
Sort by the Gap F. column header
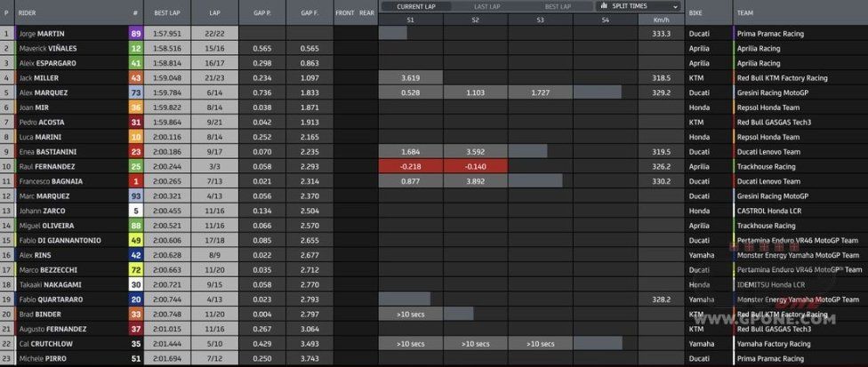309,12
